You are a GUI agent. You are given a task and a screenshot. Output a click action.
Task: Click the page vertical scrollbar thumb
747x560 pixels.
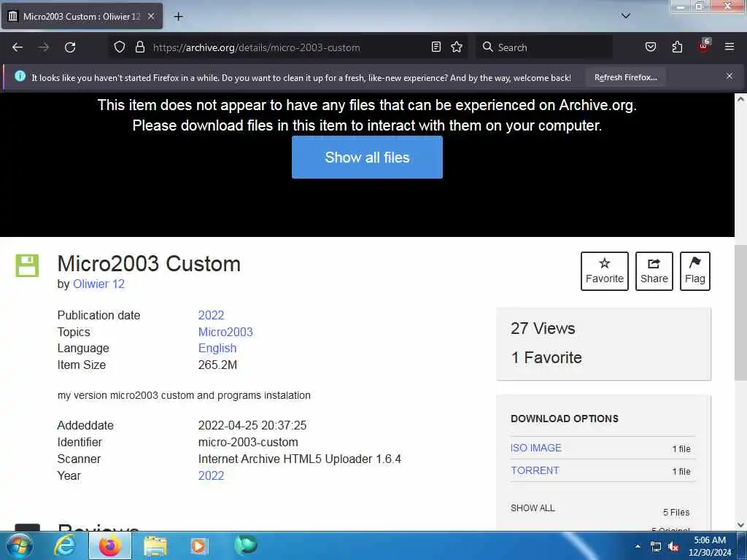(740, 314)
